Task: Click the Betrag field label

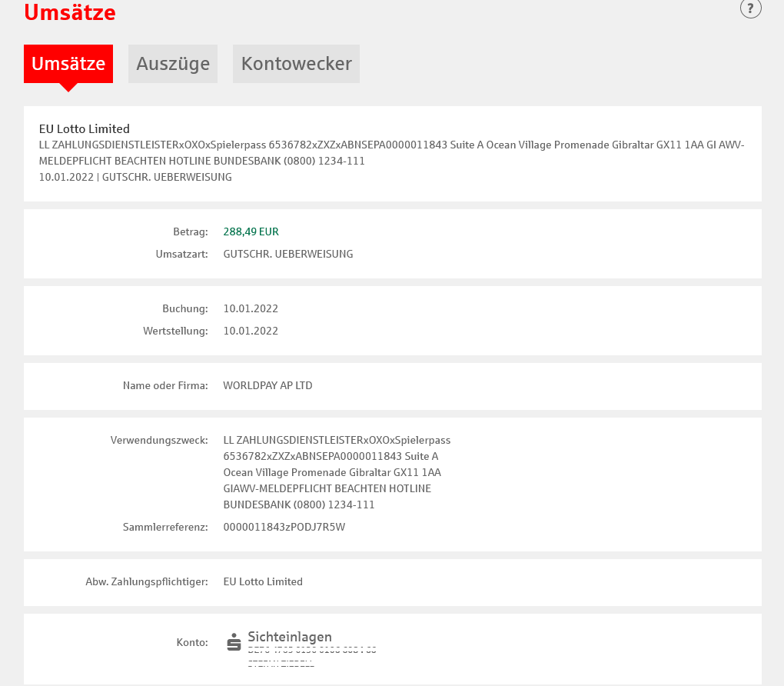Action: click(x=190, y=231)
